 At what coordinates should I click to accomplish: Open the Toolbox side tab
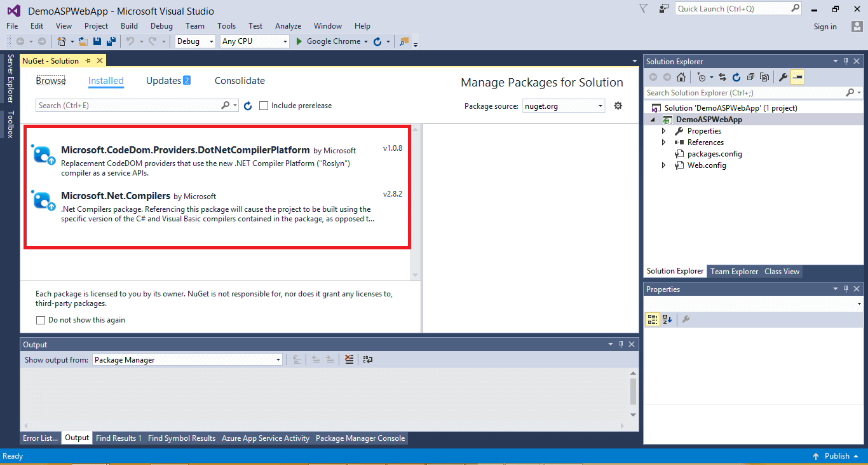pos(10,125)
